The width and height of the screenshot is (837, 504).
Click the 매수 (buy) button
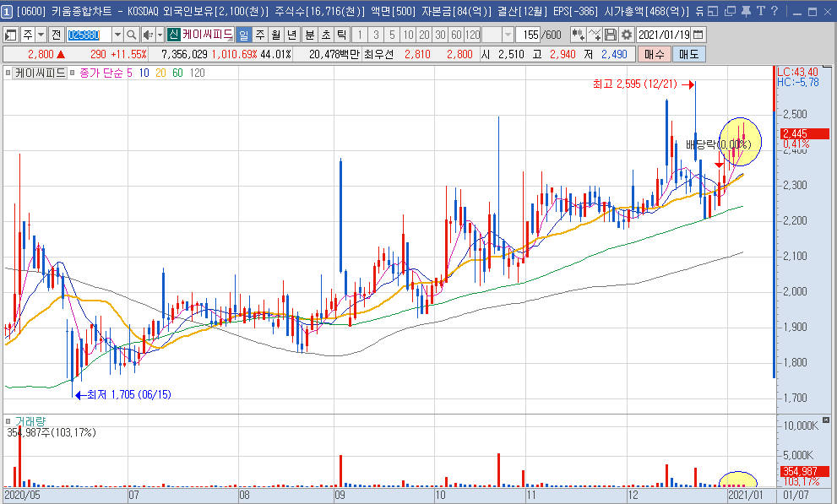[655, 53]
